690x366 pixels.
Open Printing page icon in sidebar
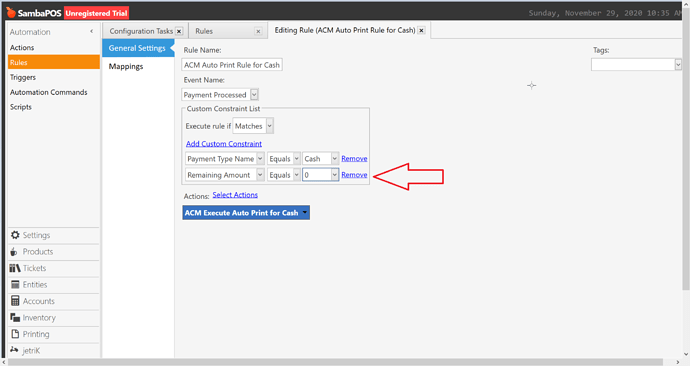coord(15,334)
